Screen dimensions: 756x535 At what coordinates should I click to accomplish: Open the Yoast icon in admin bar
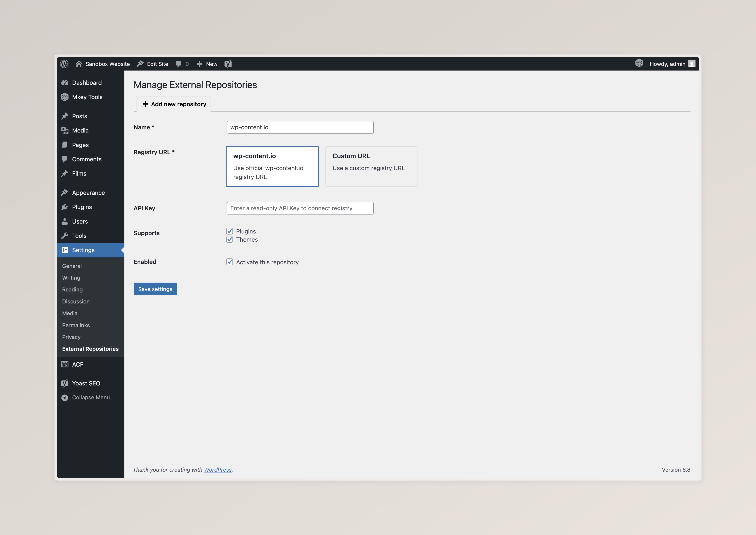click(x=228, y=64)
